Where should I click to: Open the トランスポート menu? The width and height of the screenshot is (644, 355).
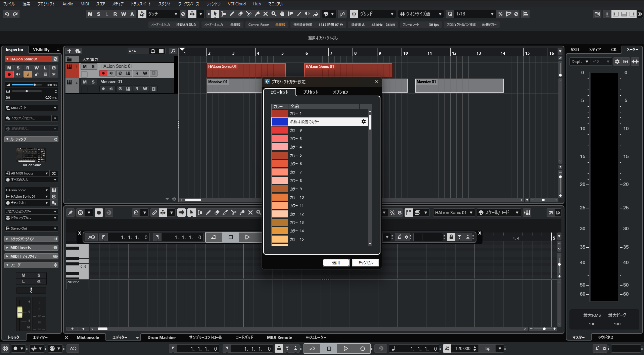tap(141, 4)
